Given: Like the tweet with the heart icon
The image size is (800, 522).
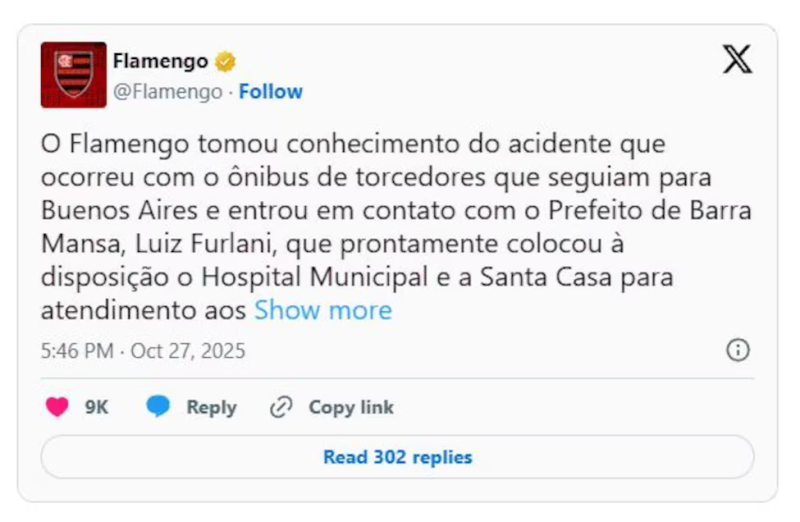Looking at the screenshot, I should [x=58, y=407].
